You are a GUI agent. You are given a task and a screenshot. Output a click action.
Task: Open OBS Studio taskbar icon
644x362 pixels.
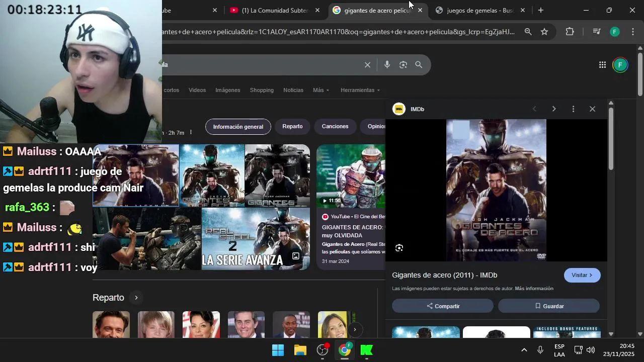click(x=323, y=350)
